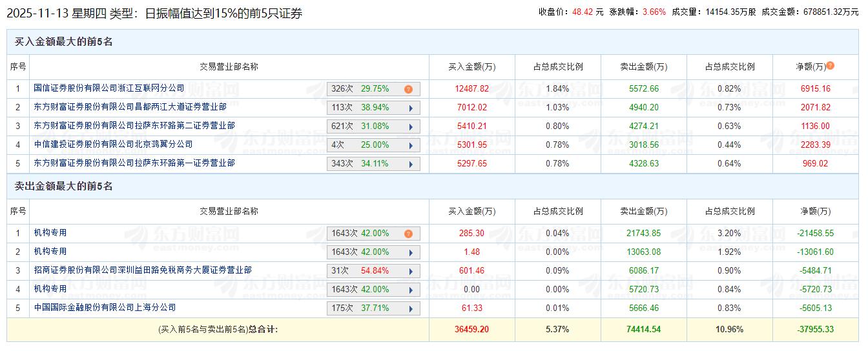Screen dimensions: 868x351
Task: Open 招商证券深圳益田路免税商务大厦营业部 link
Action: point(143,270)
